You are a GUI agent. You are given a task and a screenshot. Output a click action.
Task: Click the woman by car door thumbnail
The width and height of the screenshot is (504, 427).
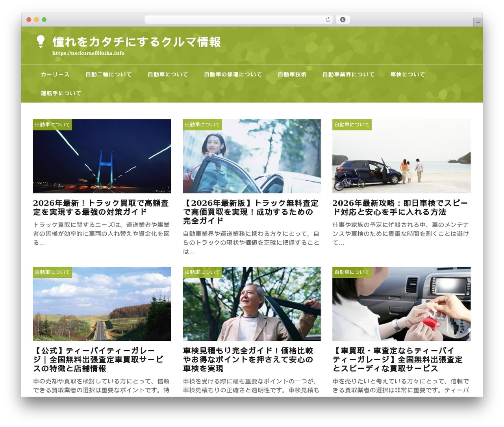point(252,156)
